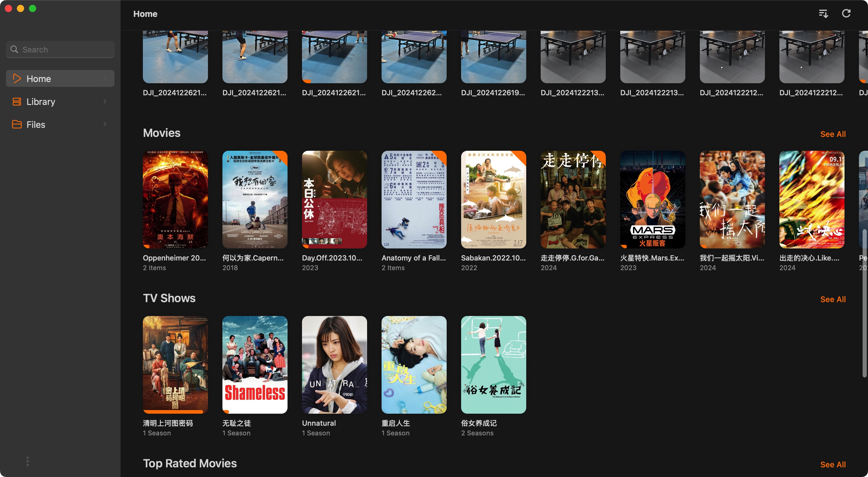Click the Library stack icon in the sidebar
The image size is (868, 477).
(17, 102)
